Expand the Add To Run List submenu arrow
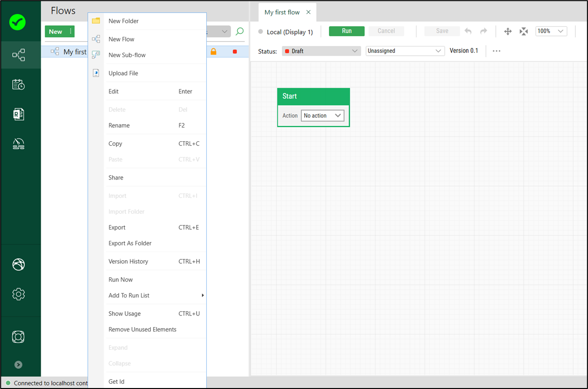The width and height of the screenshot is (588, 389). click(203, 295)
